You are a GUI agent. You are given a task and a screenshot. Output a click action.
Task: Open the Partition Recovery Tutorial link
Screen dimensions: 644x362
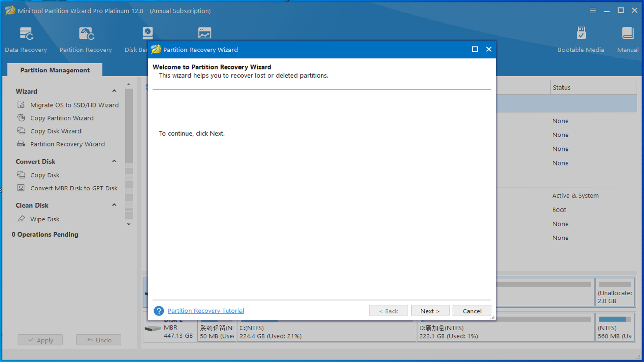206,311
